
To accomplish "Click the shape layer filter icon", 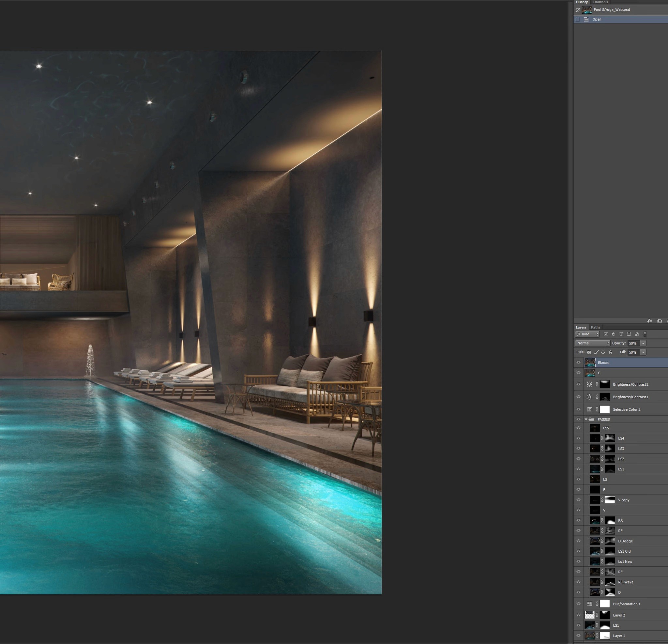I will pyautogui.click(x=629, y=334).
